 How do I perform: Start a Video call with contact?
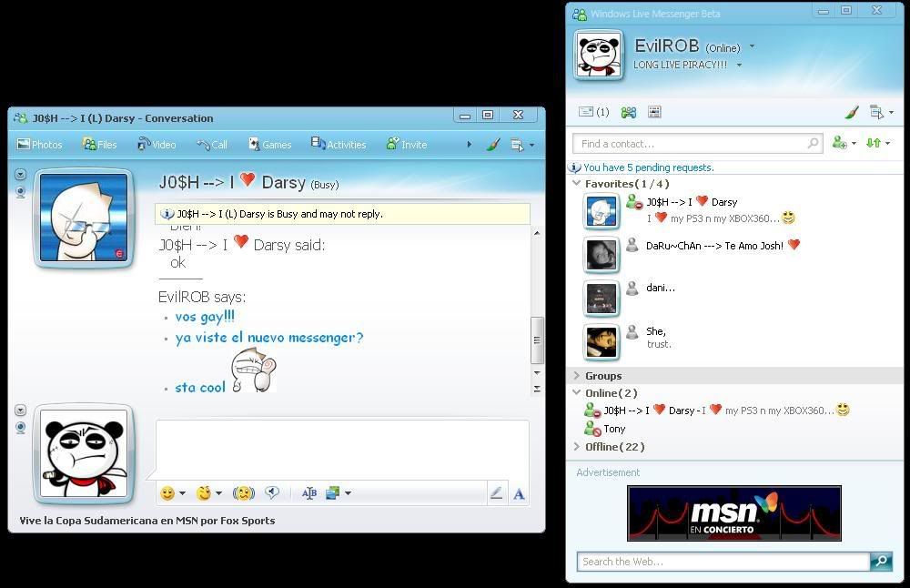tap(157, 144)
